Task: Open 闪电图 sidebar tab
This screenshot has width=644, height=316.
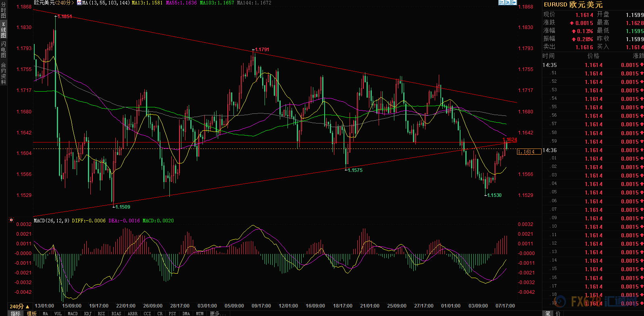Action: 3,49
